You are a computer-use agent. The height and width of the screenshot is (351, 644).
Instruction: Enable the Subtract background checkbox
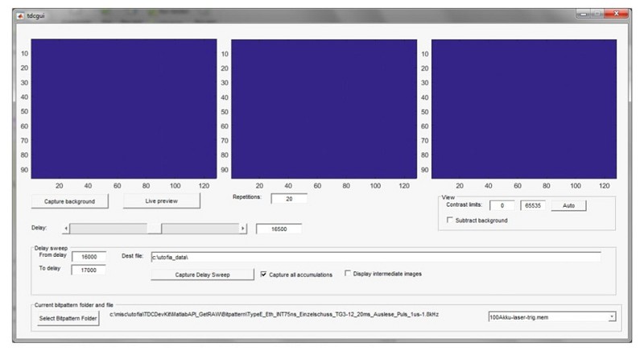click(x=450, y=220)
